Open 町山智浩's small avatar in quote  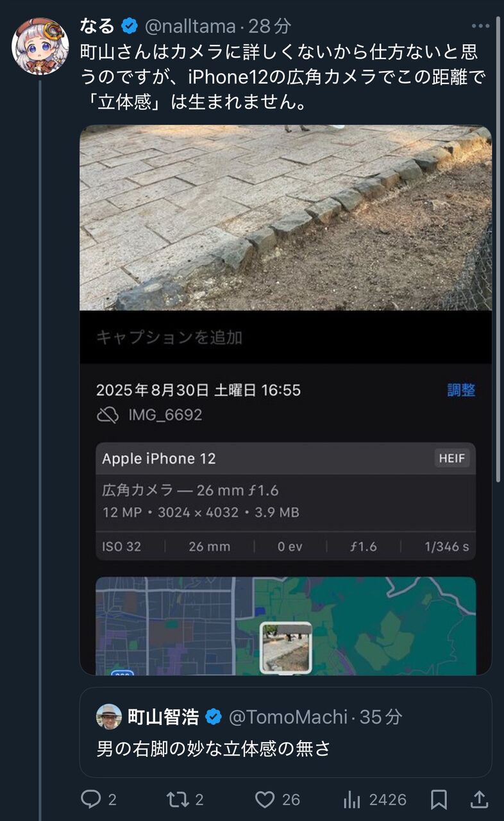pos(109,716)
